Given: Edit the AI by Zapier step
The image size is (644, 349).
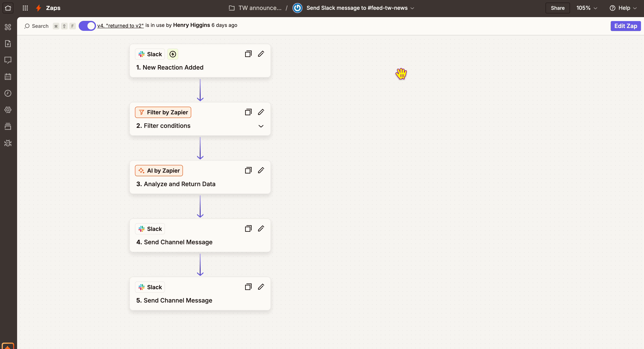Looking at the screenshot, I should coord(261,170).
